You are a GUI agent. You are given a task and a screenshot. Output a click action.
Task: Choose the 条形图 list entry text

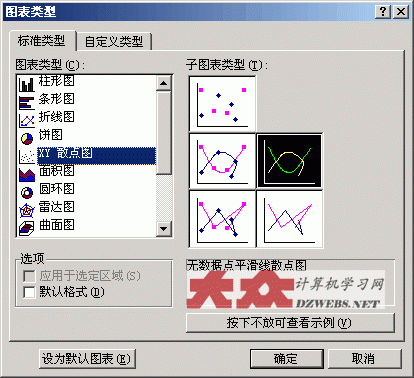(x=56, y=99)
